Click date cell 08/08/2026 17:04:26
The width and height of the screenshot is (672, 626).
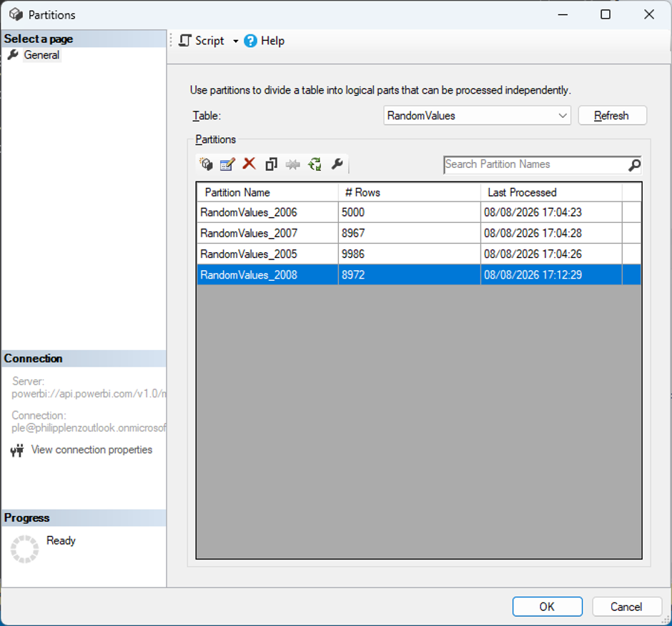551,254
